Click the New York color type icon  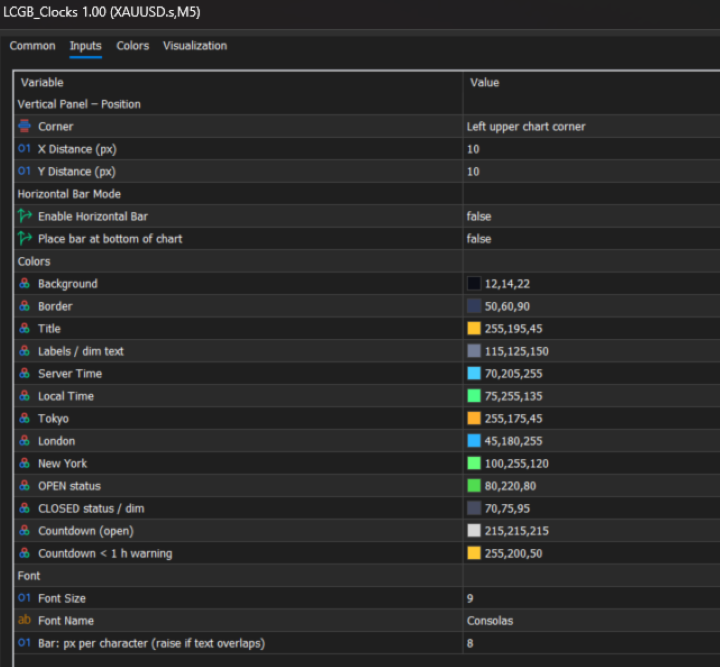click(24, 463)
